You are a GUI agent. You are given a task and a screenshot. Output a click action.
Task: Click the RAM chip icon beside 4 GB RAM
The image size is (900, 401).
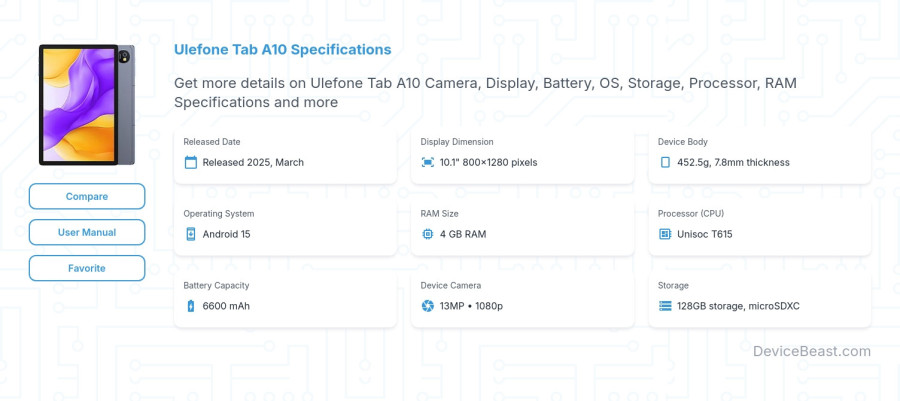coord(428,234)
